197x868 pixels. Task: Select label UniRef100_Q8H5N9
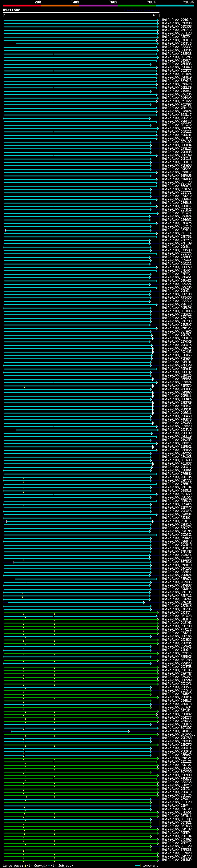[x=177, y=680]
